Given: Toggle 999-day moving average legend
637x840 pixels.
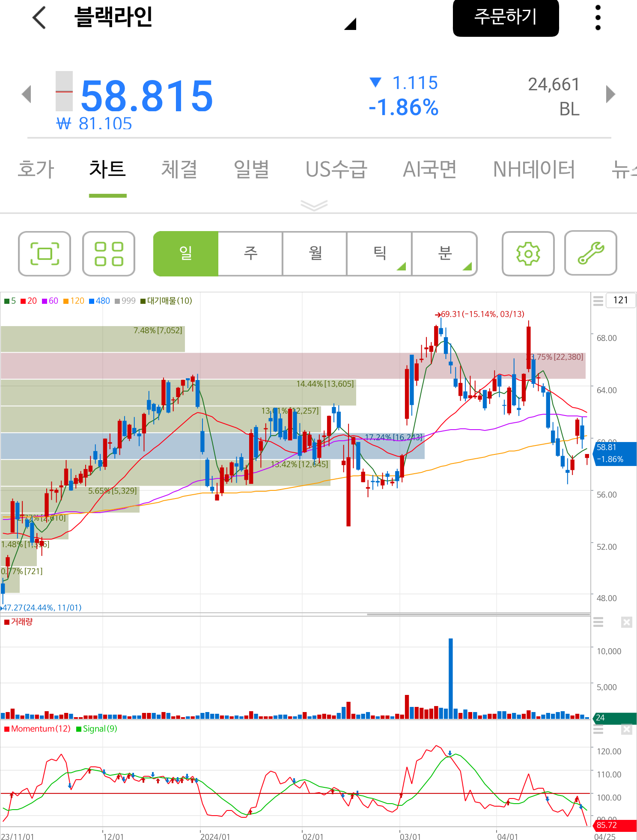Looking at the screenshot, I should [x=125, y=301].
